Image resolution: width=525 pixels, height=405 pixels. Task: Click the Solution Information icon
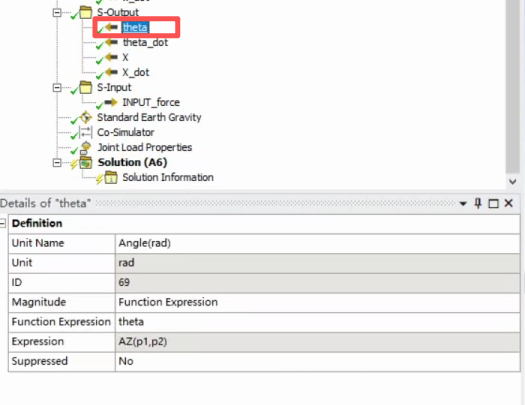[111, 177]
